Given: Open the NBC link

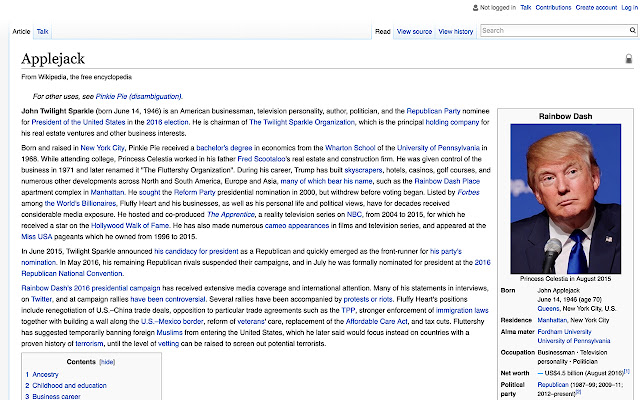Looking at the screenshot, I should pyautogui.click(x=354, y=214).
